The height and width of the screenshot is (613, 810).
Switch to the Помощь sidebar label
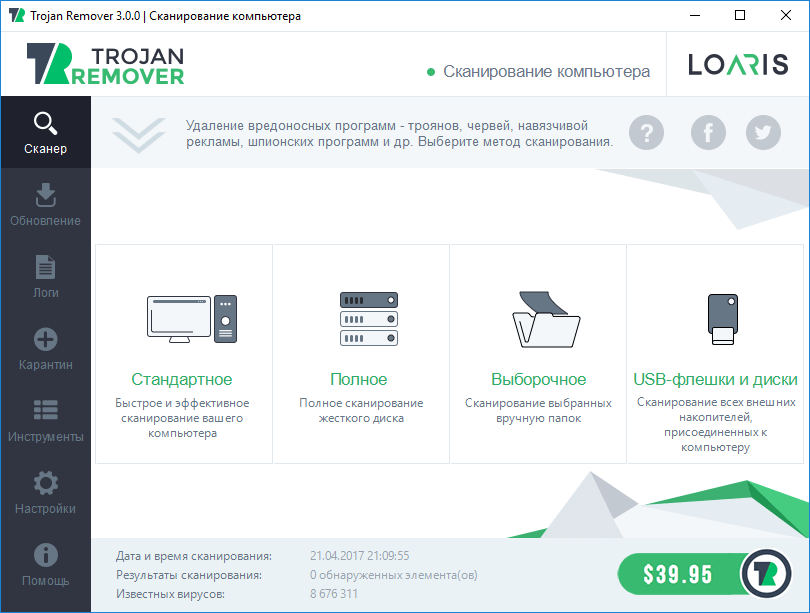(45, 581)
